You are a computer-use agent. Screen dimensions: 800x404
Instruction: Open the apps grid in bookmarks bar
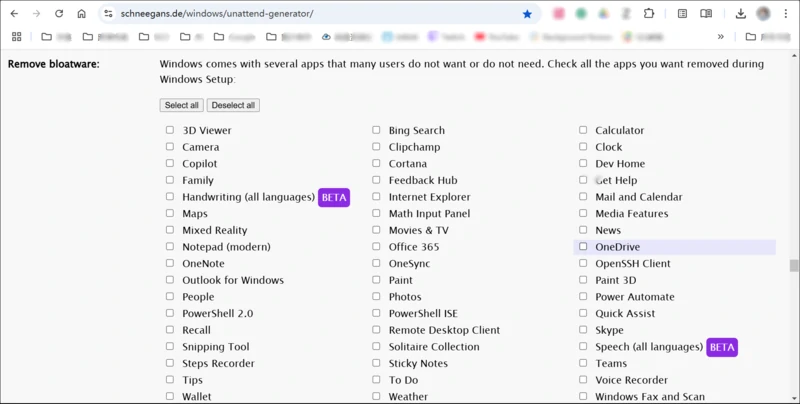coord(16,37)
